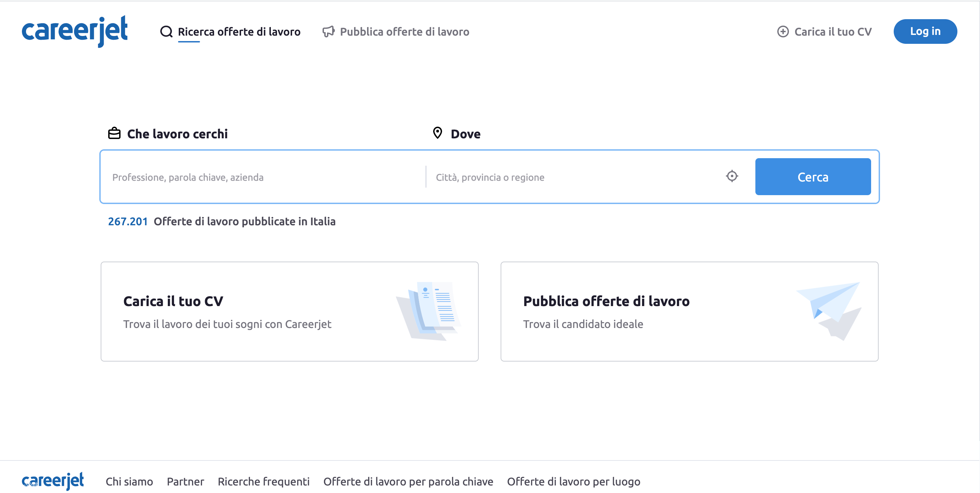980x493 pixels.
Task: Click 'Offerte di lavoro pubblicate in Italia' text
Action: [244, 222]
